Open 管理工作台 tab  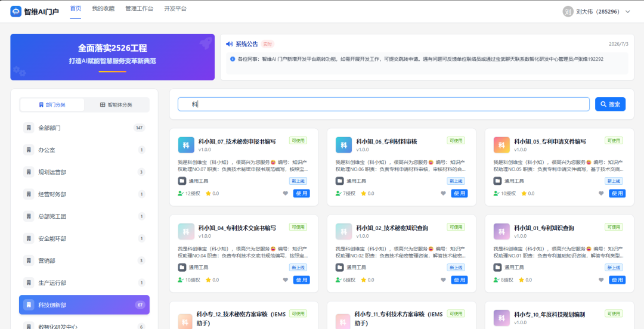pyautogui.click(x=139, y=8)
